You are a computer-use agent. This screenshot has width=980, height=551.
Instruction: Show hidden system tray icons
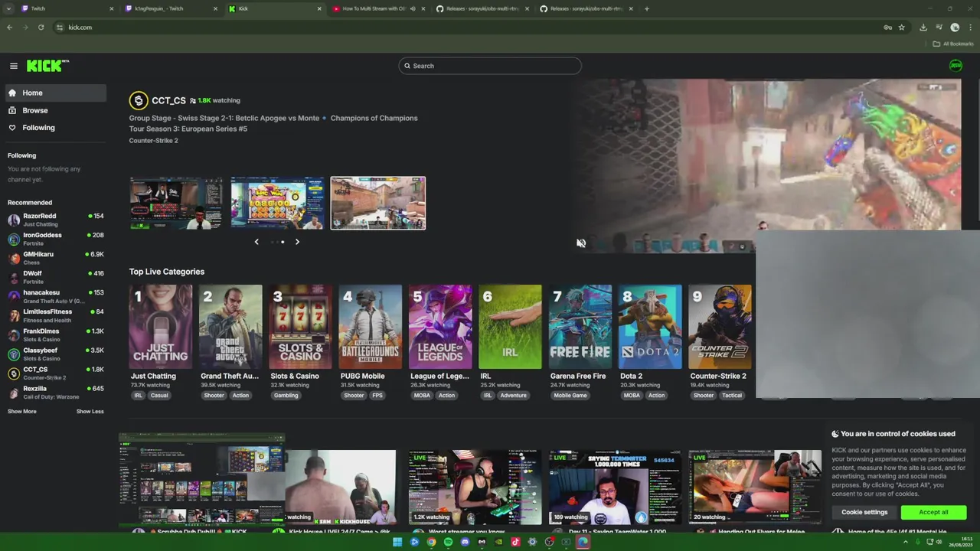[906, 542]
